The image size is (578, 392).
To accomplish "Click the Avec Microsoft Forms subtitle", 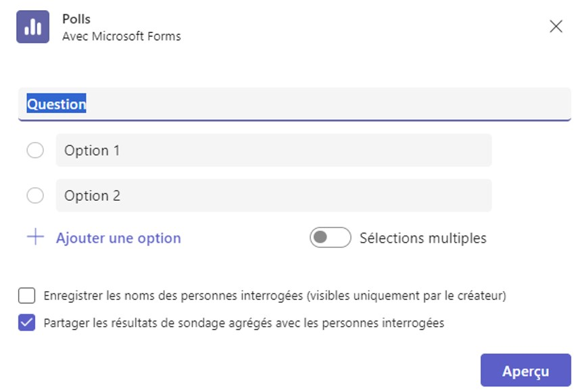I will pos(122,36).
